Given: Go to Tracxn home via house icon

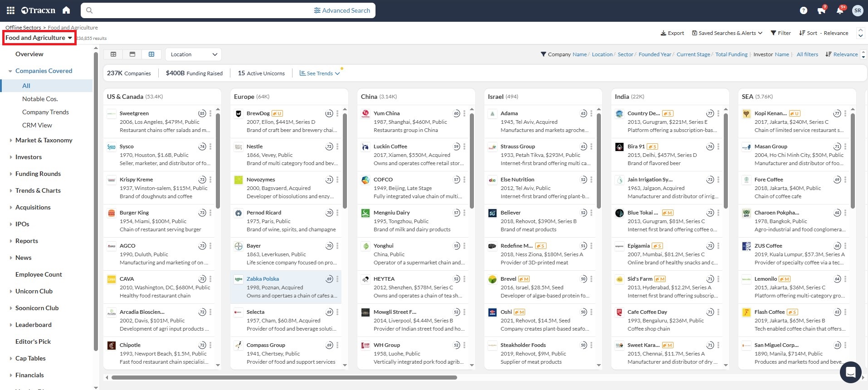Looking at the screenshot, I should click(x=66, y=10).
